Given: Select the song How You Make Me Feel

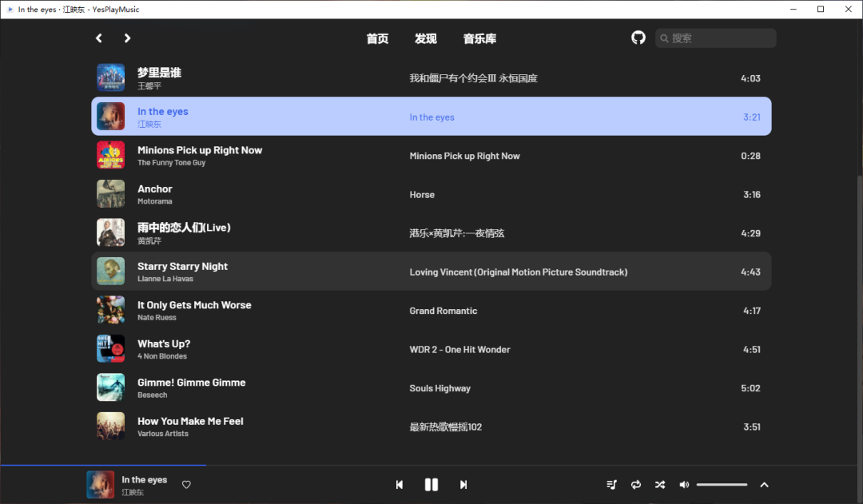Looking at the screenshot, I should (190, 422).
